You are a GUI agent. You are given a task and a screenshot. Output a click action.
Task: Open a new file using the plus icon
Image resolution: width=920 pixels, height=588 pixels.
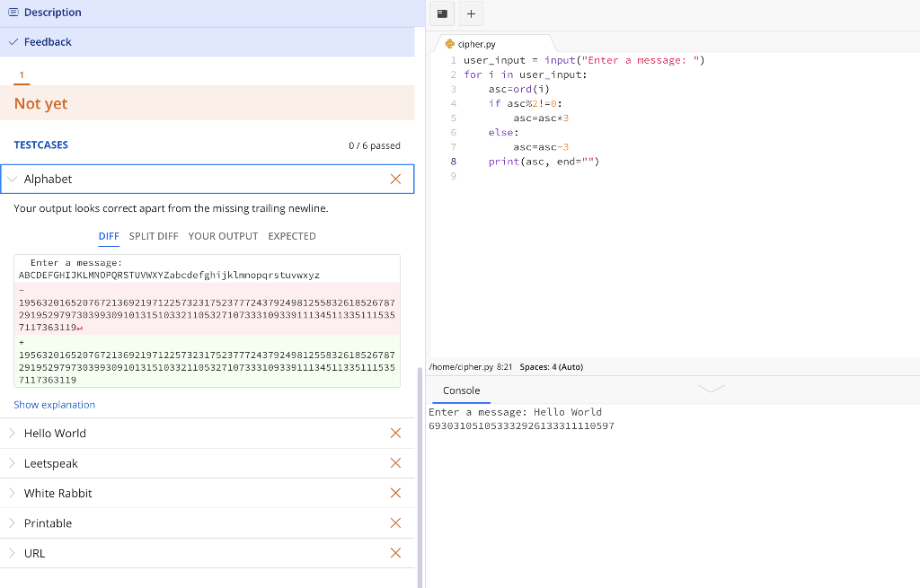point(470,13)
